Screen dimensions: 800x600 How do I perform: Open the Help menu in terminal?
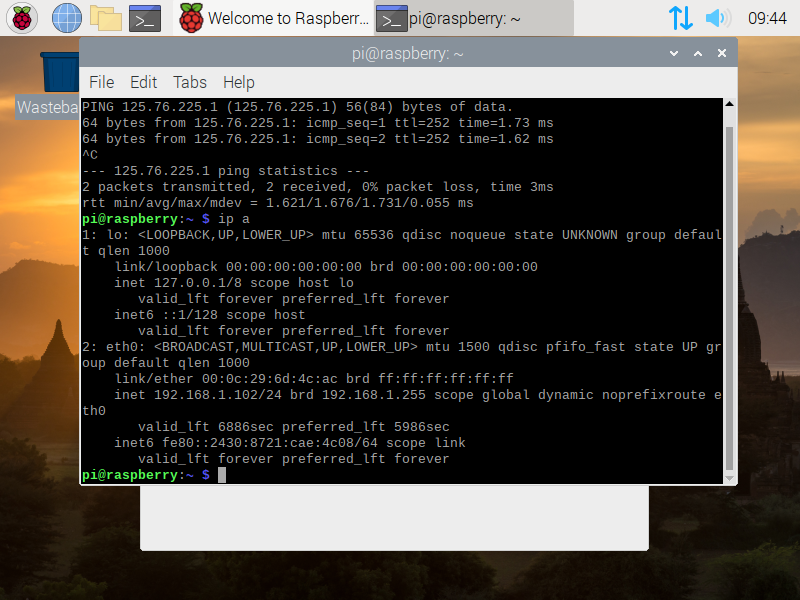tap(238, 82)
